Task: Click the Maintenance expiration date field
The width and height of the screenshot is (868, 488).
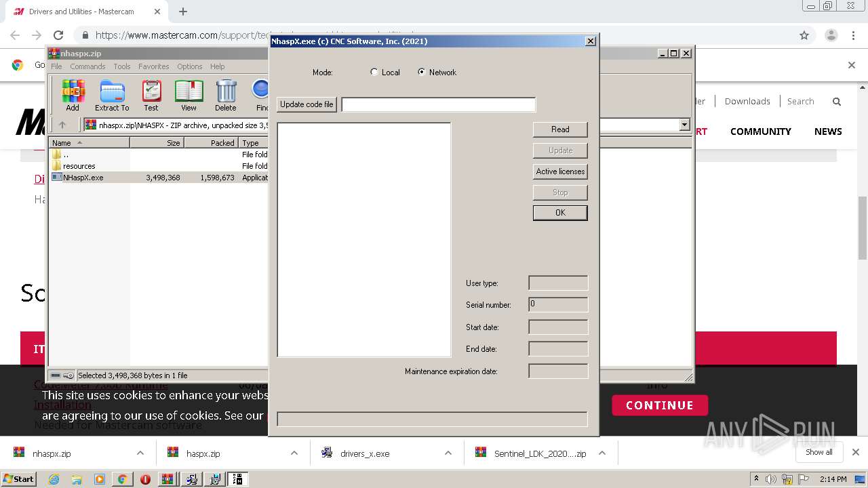Action: (x=558, y=371)
